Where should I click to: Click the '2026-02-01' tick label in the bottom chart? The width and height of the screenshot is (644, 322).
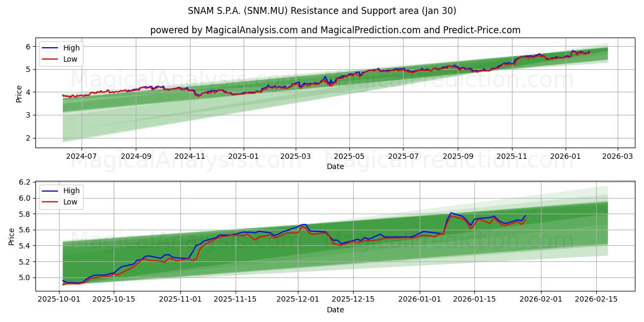coord(542,299)
